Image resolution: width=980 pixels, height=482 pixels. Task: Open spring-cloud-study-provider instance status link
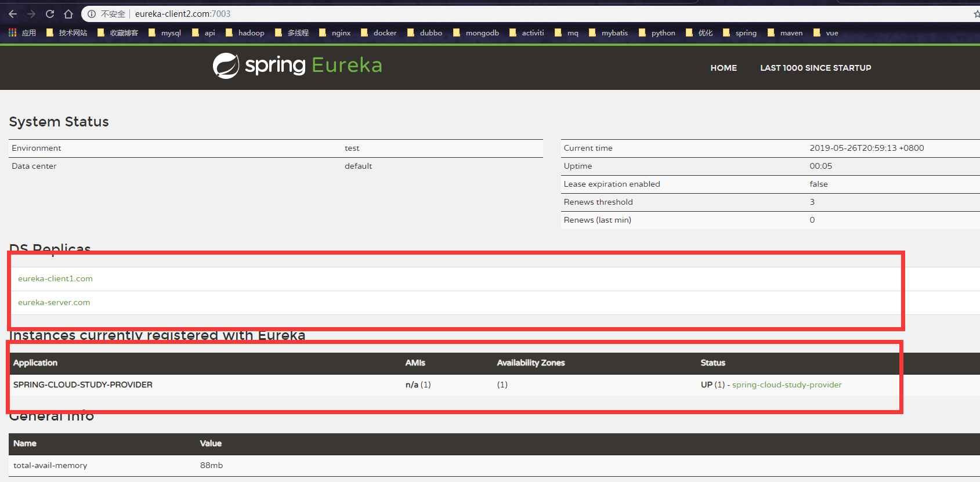coord(787,385)
